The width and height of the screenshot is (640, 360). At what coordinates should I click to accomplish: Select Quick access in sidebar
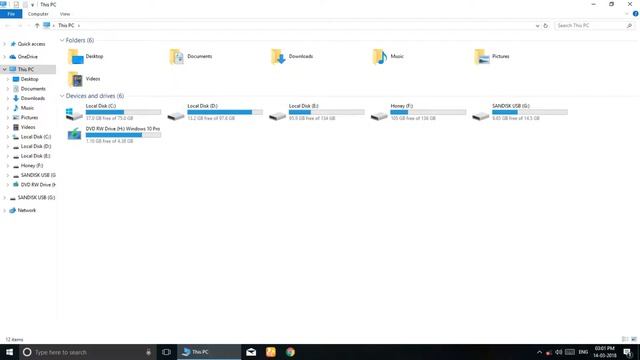pos(31,44)
